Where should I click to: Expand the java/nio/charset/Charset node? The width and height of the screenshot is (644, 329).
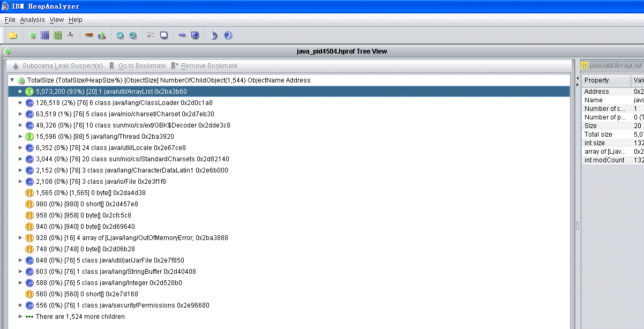click(20, 114)
